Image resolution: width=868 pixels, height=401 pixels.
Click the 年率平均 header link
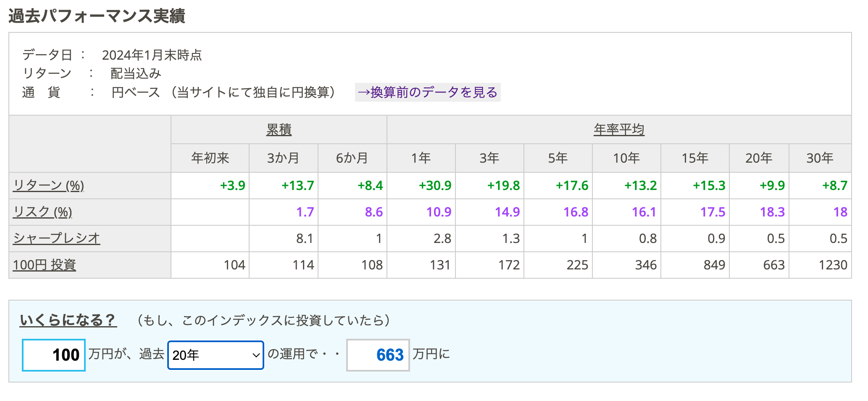(x=619, y=129)
